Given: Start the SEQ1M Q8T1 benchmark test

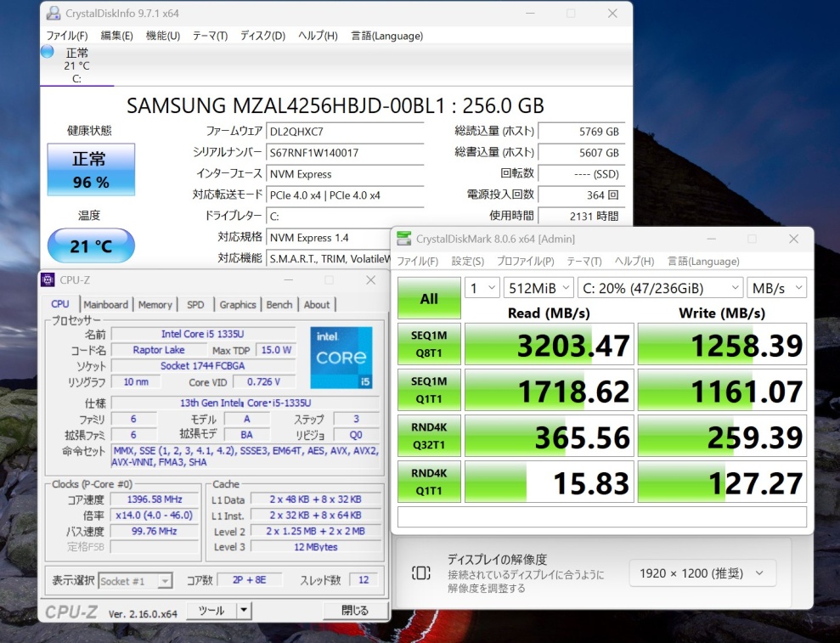Looking at the screenshot, I should 429,343.
